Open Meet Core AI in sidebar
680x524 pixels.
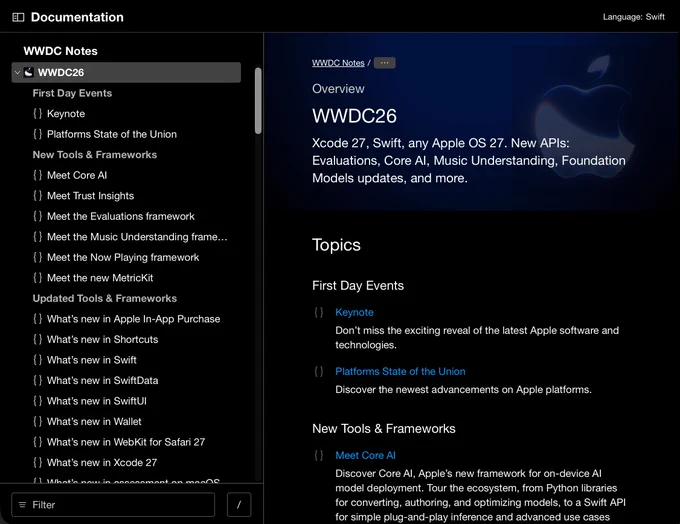click(x=77, y=175)
